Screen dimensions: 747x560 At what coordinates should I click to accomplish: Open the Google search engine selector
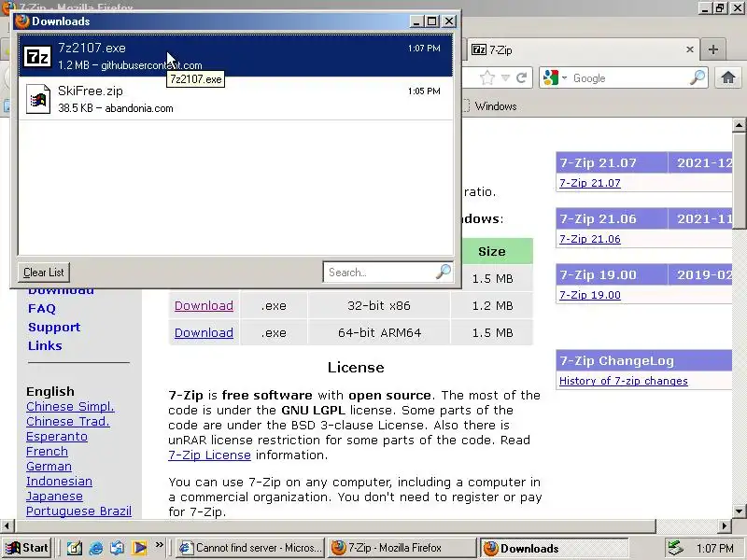pyautogui.click(x=555, y=77)
